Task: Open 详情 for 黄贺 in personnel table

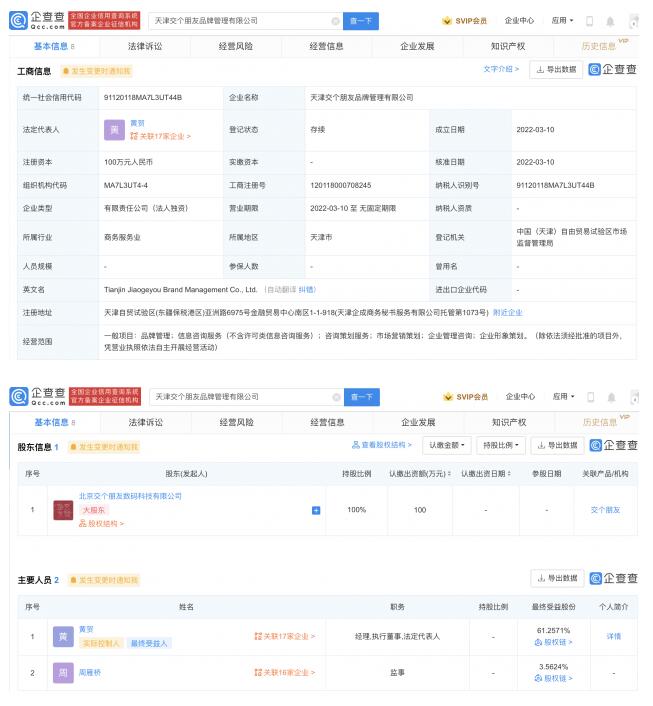Action: 613,636
